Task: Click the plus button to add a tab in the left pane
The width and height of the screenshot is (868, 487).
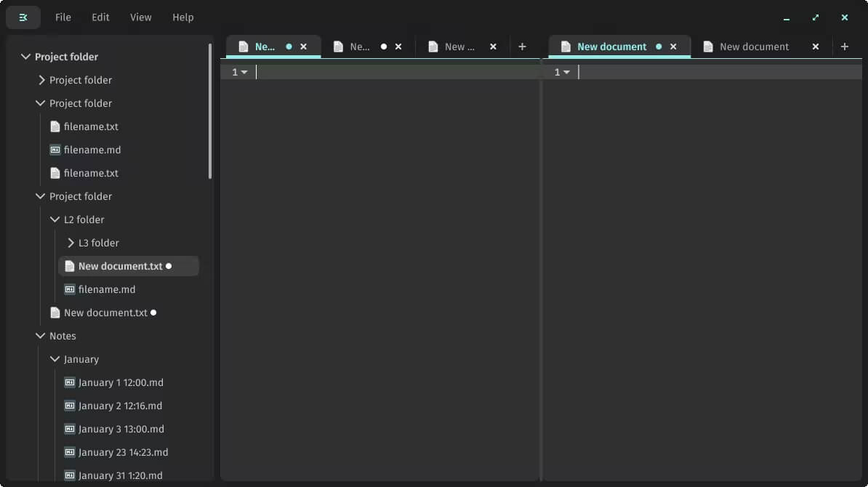Action: pos(522,46)
